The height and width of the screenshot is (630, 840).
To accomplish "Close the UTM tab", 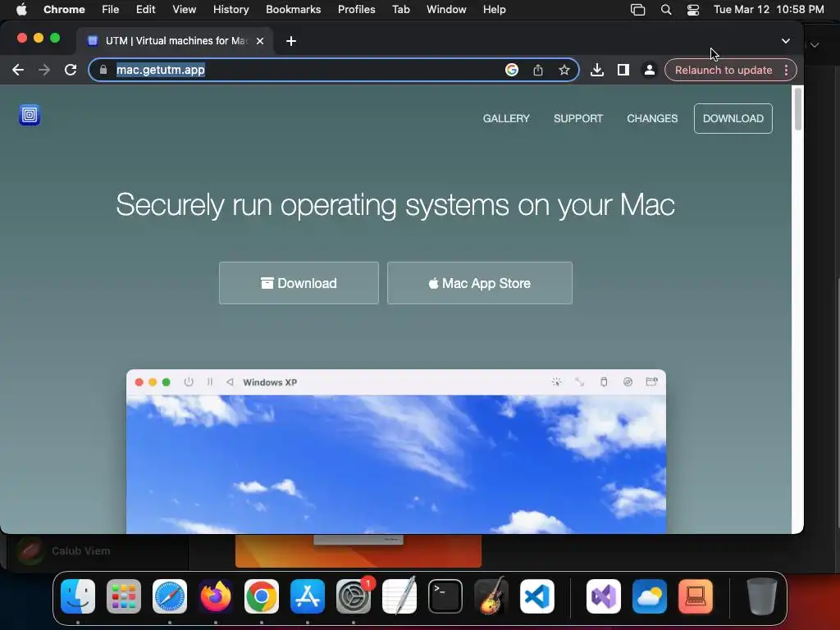I will pos(260,41).
